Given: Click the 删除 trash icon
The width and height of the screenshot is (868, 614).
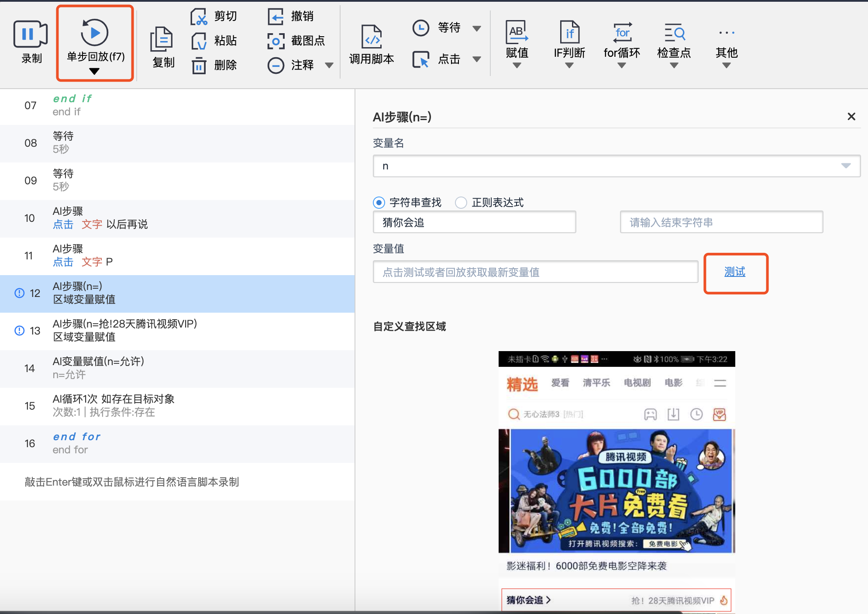Looking at the screenshot, I should coord(199,66).
